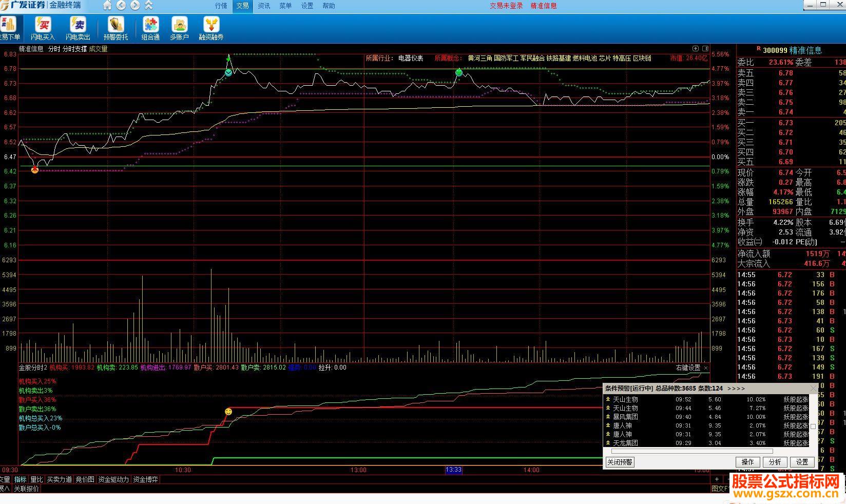Viewport: 846px width, 504px height.
Task: Click green signal marker at 13:33
Action: point(459,73)
